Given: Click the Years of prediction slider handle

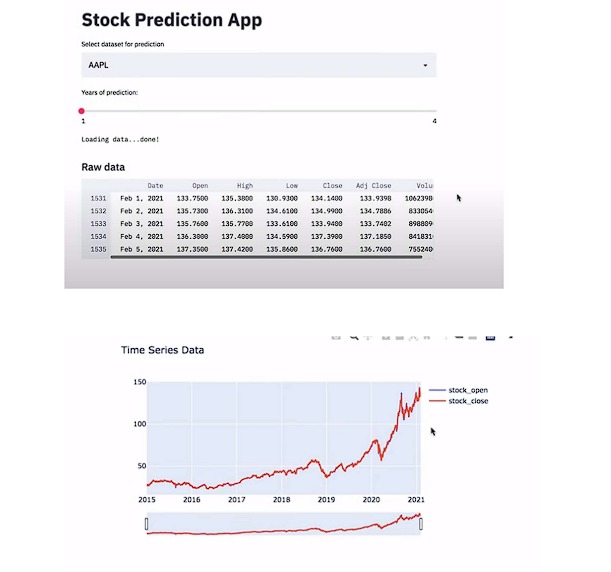Looking at the screenshot, I should (81, 111).
